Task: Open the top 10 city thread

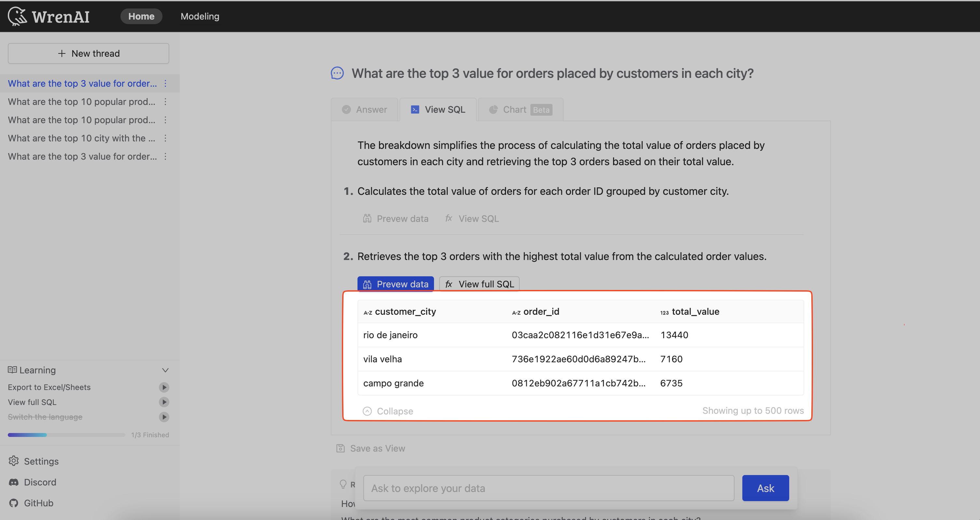Action: tap(81, 138)
